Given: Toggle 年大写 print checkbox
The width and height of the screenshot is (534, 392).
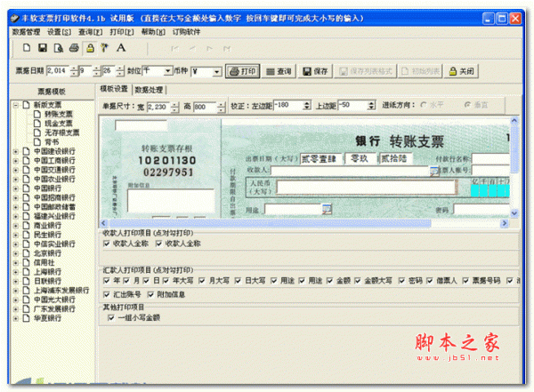Looking at the screenshot, I should pos(166,281).
